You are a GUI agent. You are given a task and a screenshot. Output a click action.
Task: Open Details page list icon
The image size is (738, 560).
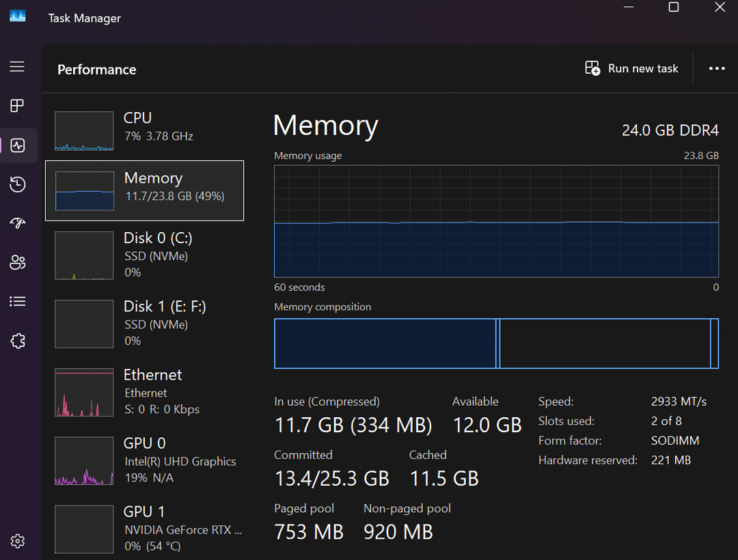[x=18, y=301]
